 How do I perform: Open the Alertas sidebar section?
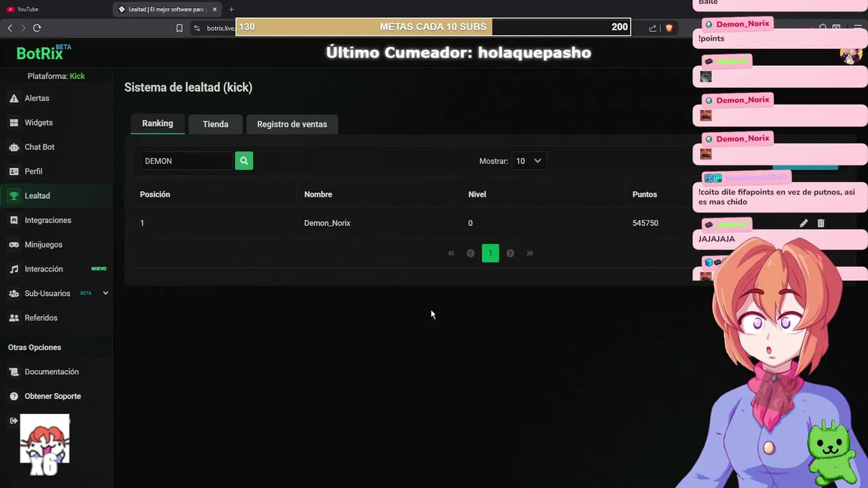click(37, 98)
